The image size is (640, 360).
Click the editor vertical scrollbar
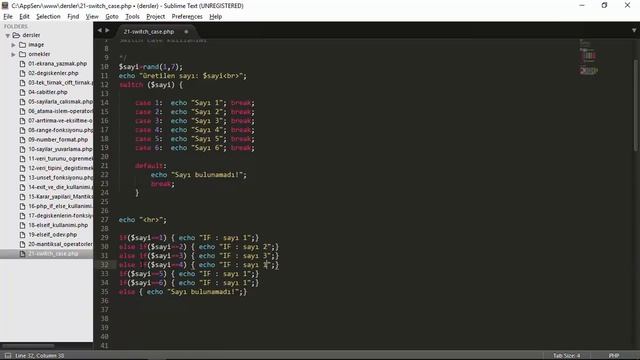pos(636,105)
